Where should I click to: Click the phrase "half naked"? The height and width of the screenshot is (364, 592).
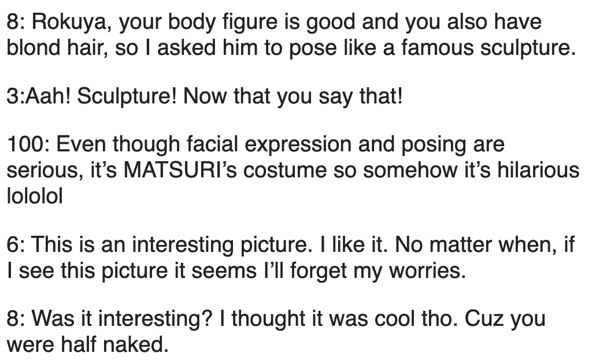(108, 345)
